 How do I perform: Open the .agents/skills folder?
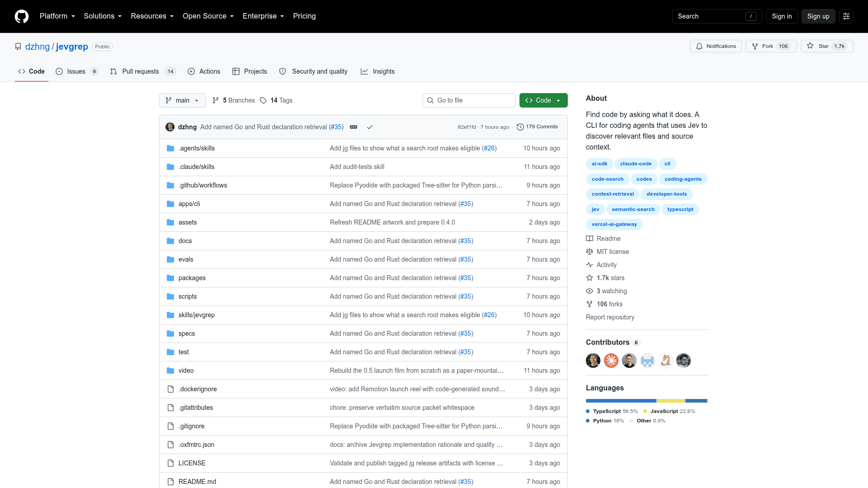coord(197,148)
